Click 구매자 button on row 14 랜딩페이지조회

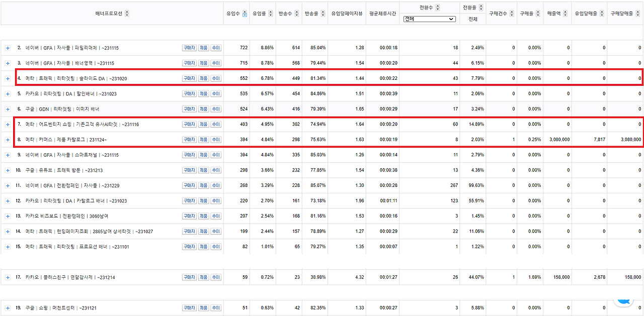189,232
